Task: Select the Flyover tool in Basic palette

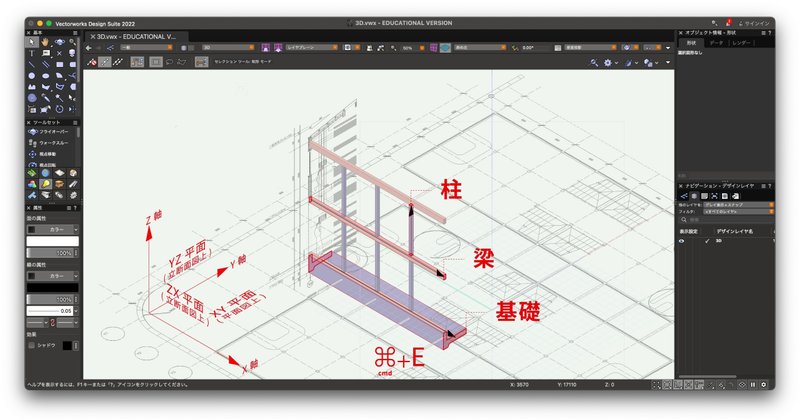Action: coord(59,42)
